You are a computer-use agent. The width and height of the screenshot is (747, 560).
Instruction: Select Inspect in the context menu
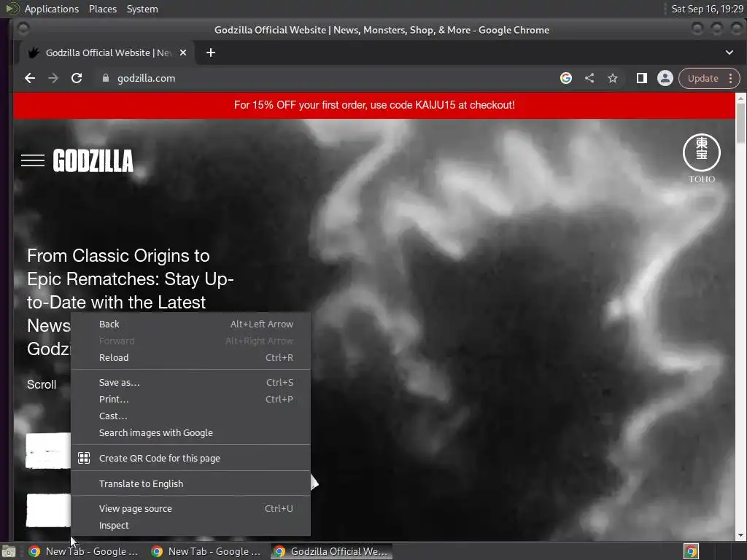(190, 525)
